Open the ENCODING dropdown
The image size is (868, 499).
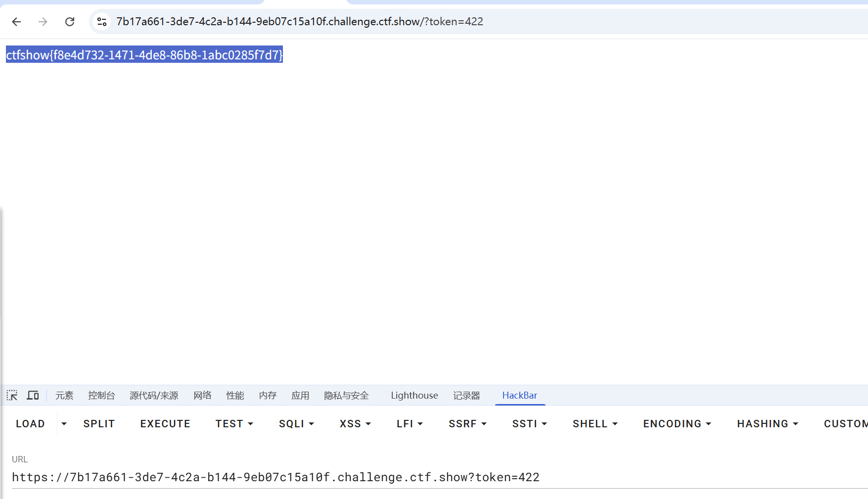pos(677,424)
